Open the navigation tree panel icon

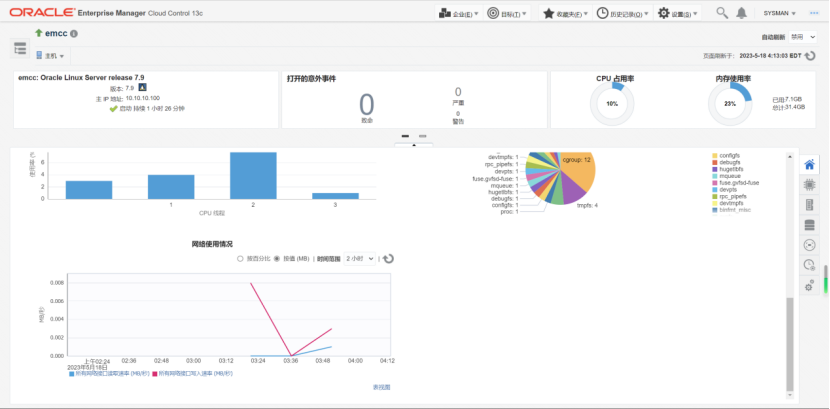[20, 49]
